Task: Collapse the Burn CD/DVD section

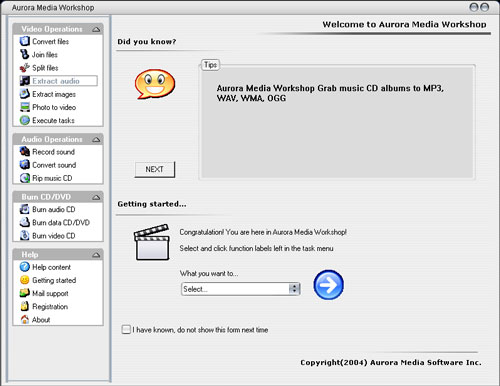Action: pyautogui.click(x=96, y=197)
